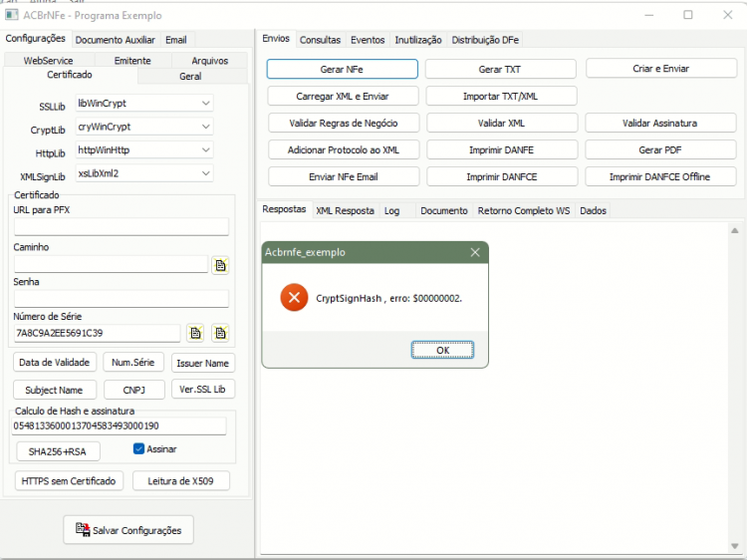Click OK in the error dialog

coord(442,350)
